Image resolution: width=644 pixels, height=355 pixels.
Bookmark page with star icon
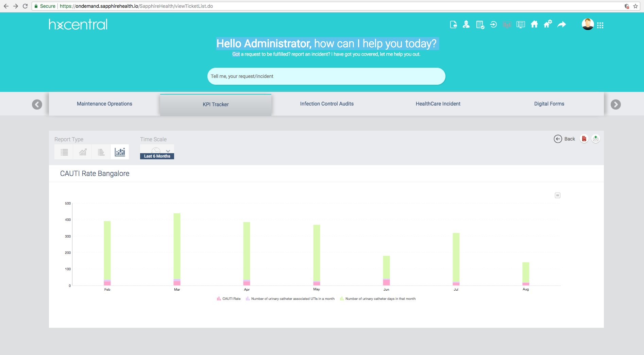(x=635, y=6)
